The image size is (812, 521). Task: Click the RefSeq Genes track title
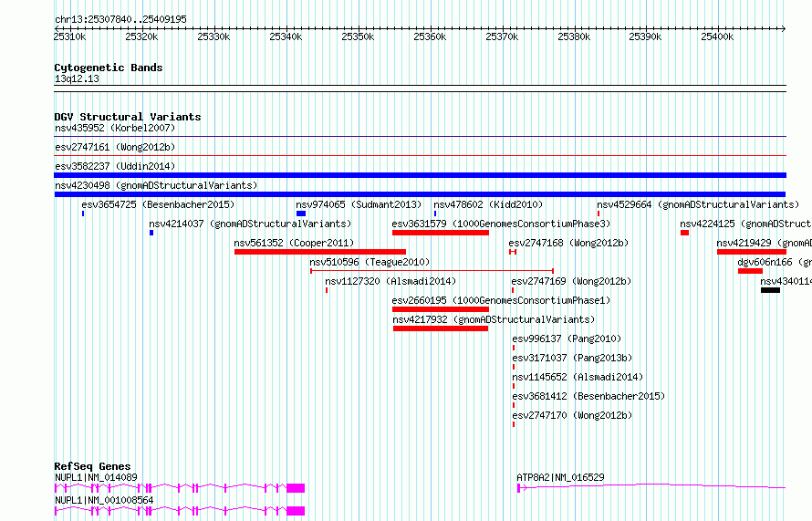92,466
